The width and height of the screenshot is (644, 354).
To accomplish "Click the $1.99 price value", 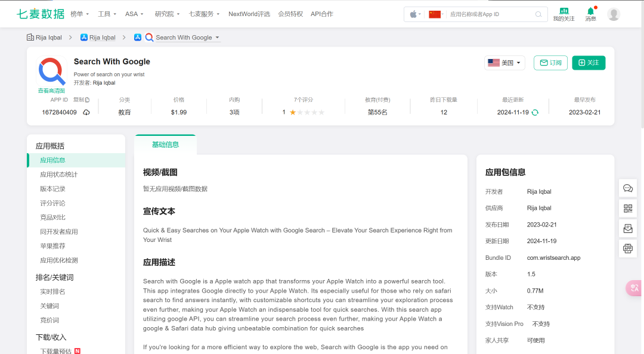I will (179, 113).
